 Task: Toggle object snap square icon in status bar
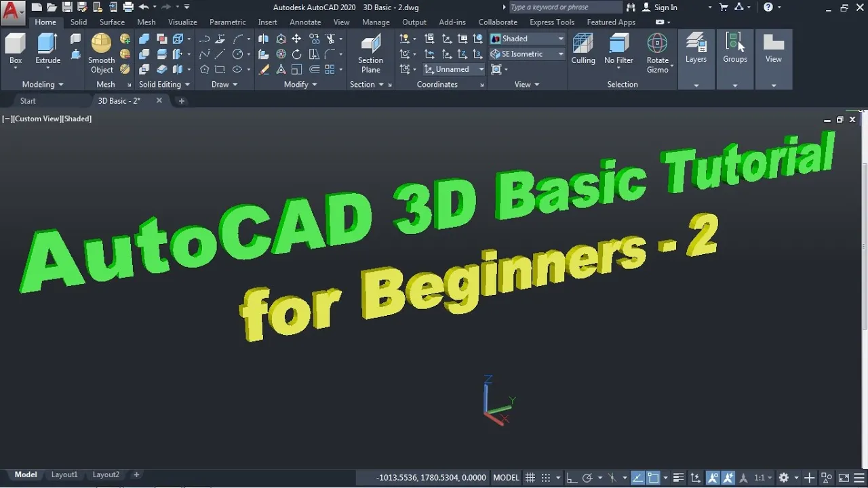click(654, 477)
